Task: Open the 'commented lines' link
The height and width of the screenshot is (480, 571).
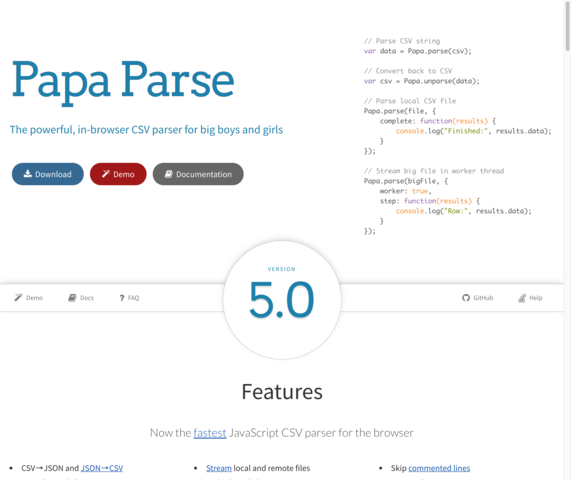Action: [439, 468]
